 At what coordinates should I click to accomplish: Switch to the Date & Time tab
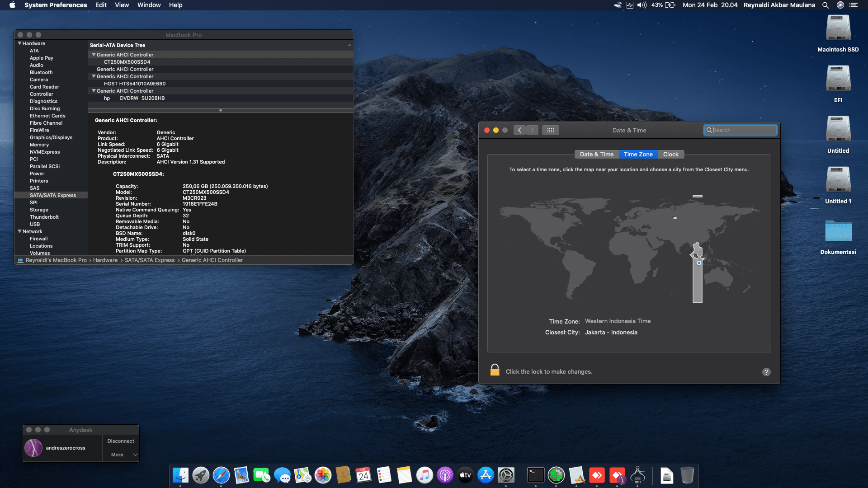click(x=596, y=154)
